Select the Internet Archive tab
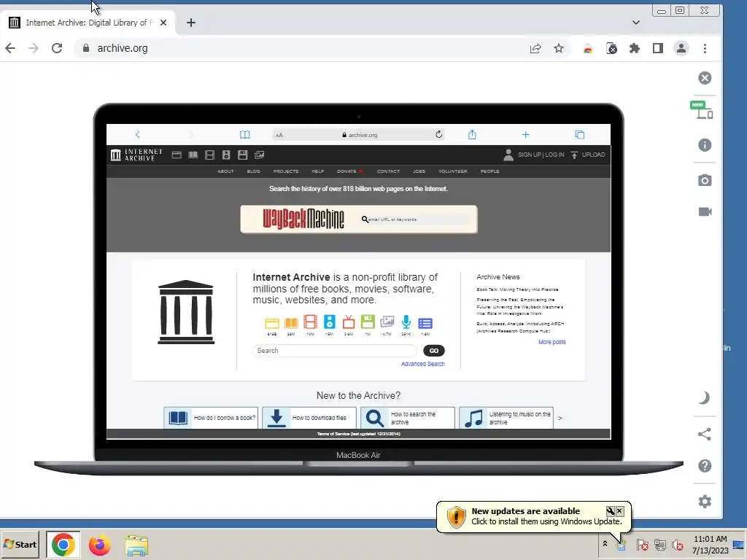Image resolution: width=747 pixels, height=560 pixels. [x=88, y=23]
